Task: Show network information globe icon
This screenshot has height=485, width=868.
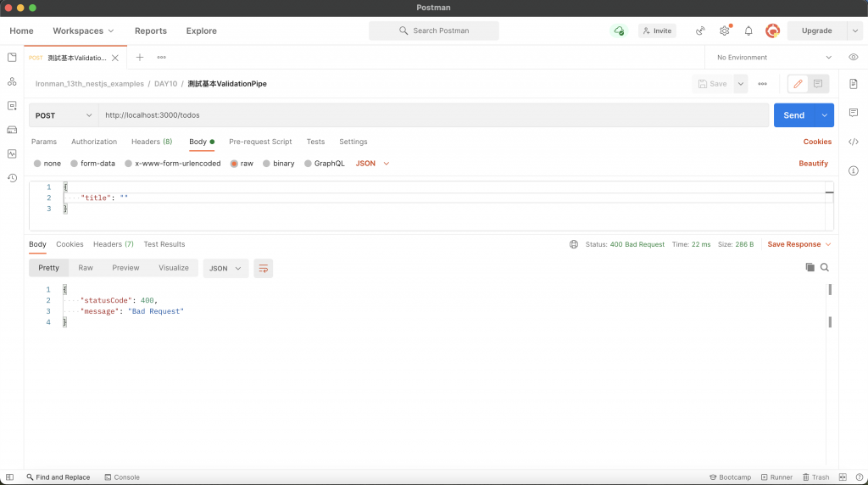Action: pos(574,244)
